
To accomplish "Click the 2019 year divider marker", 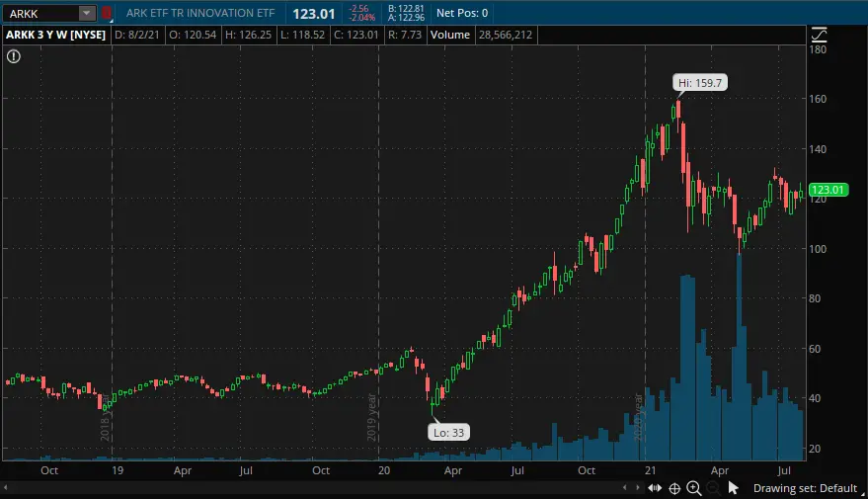I will coord(372,418).
